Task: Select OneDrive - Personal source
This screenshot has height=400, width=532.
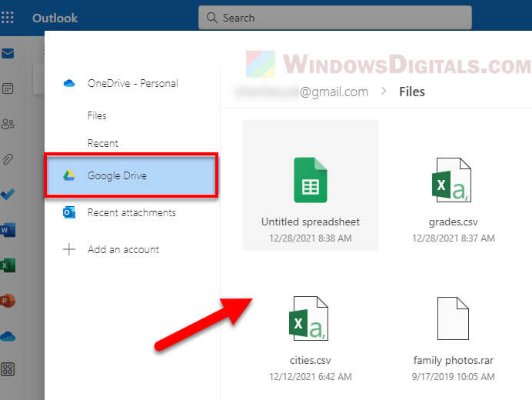Action: 132,83
